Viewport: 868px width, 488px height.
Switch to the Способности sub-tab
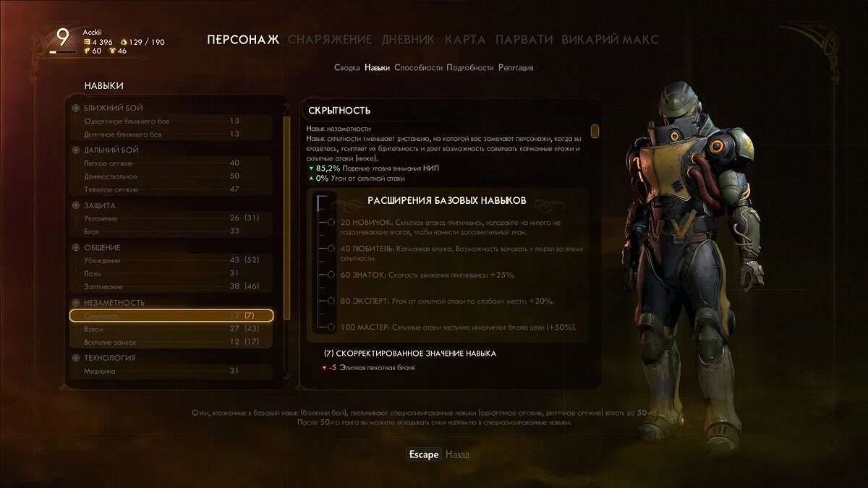(418, 67)
